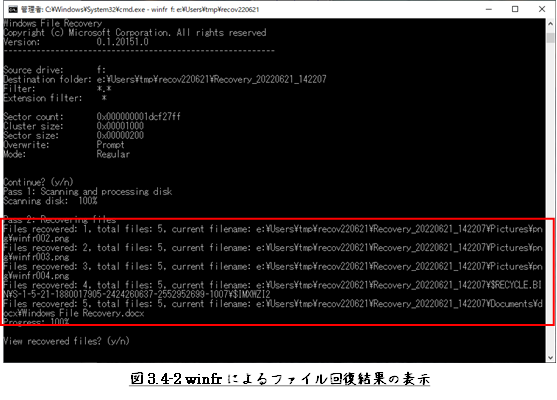Click the 'Continue? (y/n)' line
The height and width of the screenshot is (400, 557).
38,182
